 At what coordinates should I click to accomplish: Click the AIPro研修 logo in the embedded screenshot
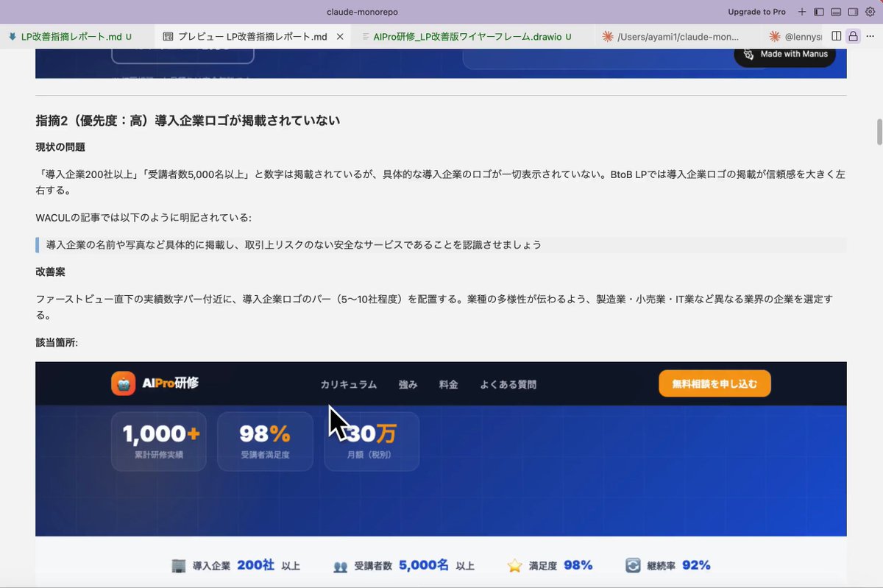[x=155, y=383]
